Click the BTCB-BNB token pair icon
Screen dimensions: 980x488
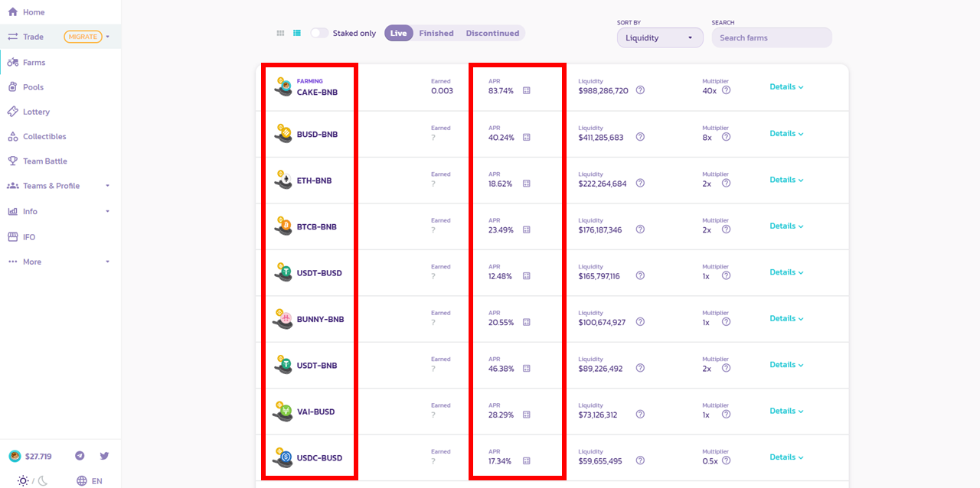coord(283,226)
